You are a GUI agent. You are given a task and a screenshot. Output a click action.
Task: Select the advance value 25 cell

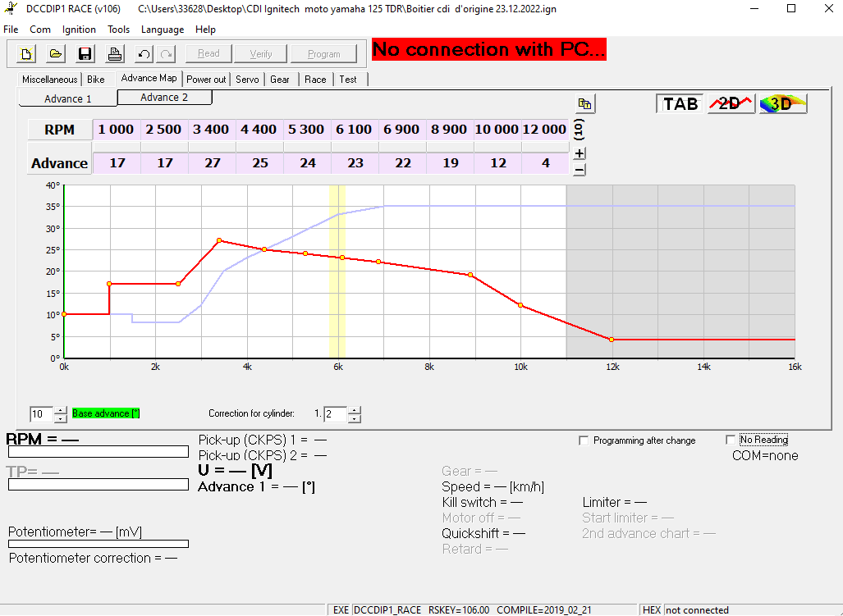(x=259, y=163)
